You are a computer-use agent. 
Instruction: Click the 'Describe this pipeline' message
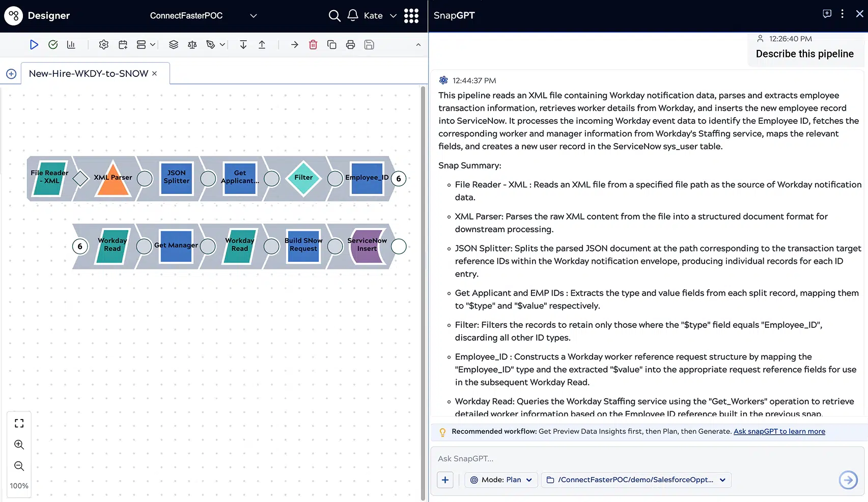[804, 54]
